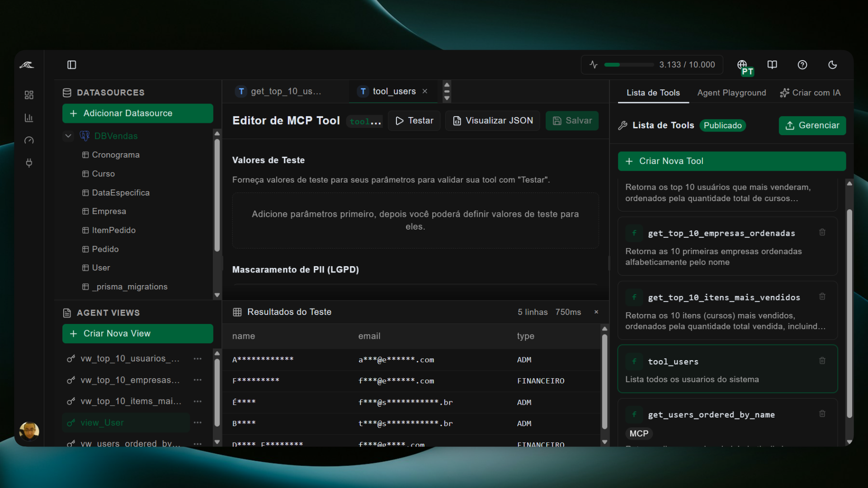Image resolution: width=868 pixels, height=488 pixels.
Task: Click the datasources tree scrollbar
Action: pos(217,195)
